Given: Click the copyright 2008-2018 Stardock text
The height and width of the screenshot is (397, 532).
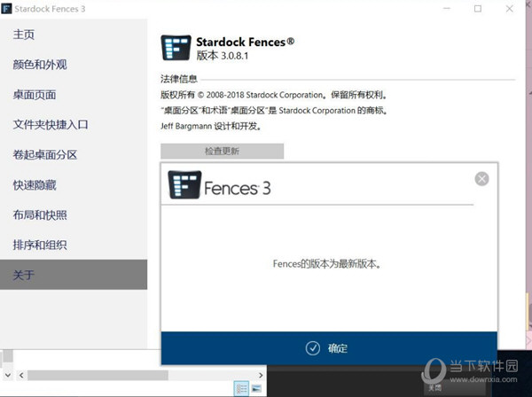Looking at the screenshot, I should pos(274,95).
